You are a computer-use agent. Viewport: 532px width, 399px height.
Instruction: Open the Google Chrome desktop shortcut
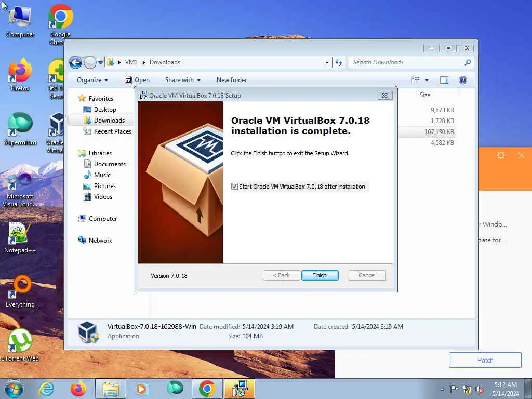60,24
